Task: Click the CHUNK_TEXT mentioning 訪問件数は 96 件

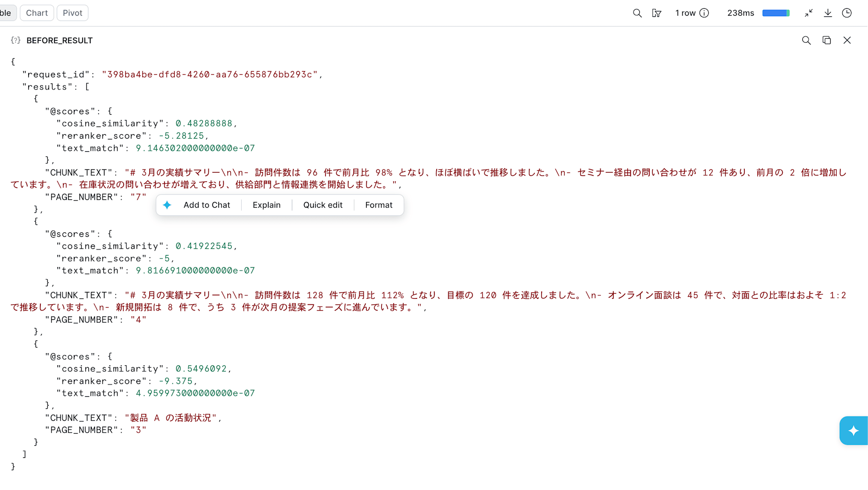Action: (429, 179)
